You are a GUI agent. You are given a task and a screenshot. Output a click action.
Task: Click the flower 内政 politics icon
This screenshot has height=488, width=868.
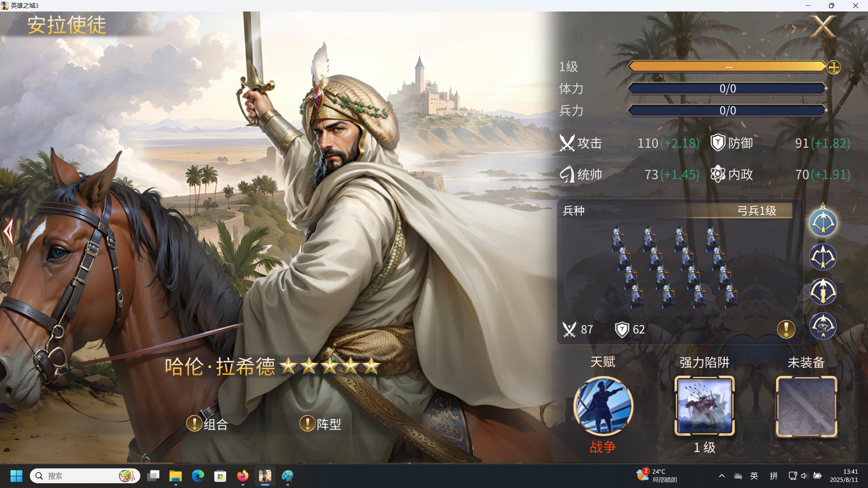pyautogui.click(x=718, y=174)
